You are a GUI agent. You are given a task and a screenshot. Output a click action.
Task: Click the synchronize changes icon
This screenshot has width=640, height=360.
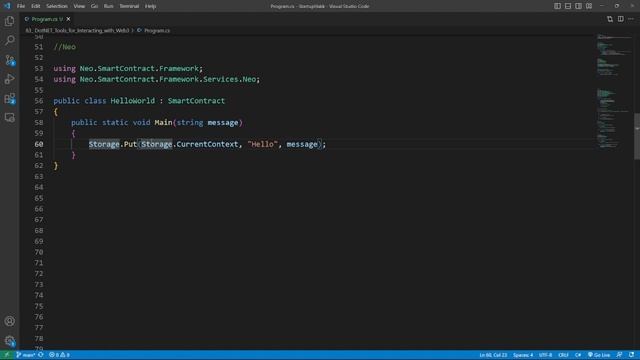click(x=40, y=355)
